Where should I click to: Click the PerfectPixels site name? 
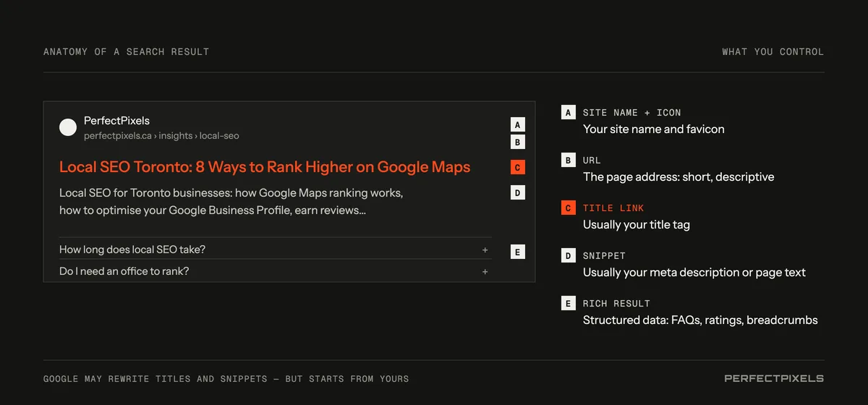point(116,121)
